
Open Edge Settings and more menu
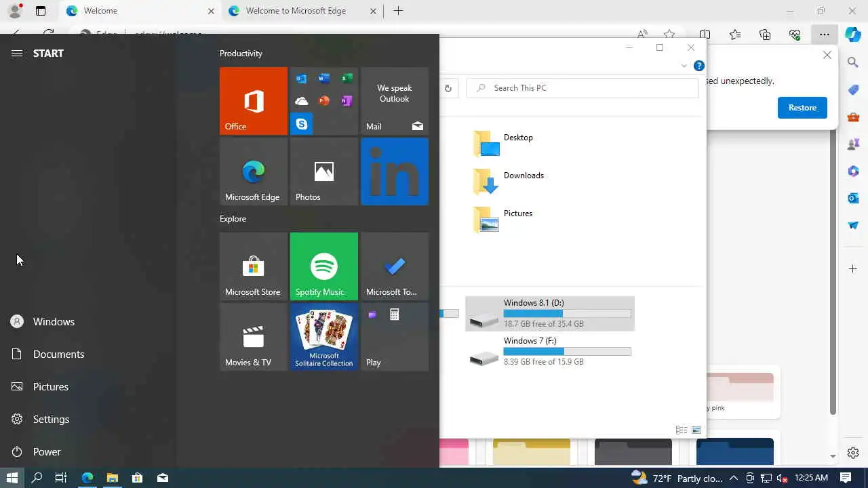point(825,35)
